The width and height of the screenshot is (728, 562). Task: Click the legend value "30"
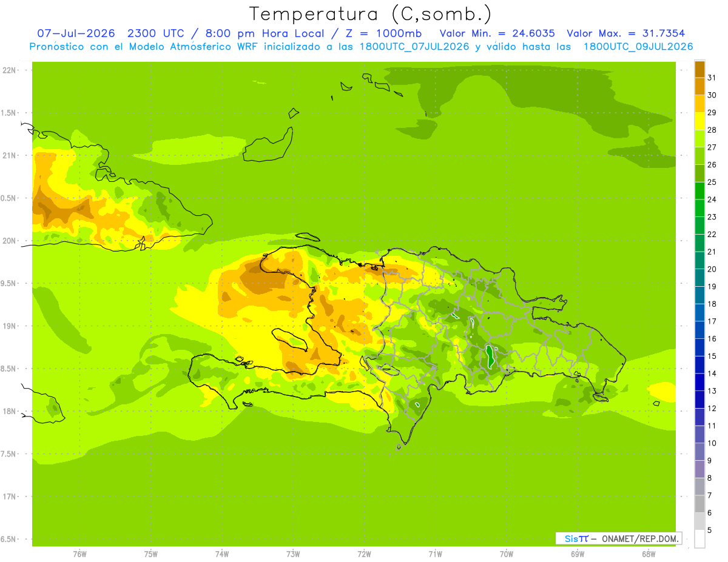click(x=712, y=95)
